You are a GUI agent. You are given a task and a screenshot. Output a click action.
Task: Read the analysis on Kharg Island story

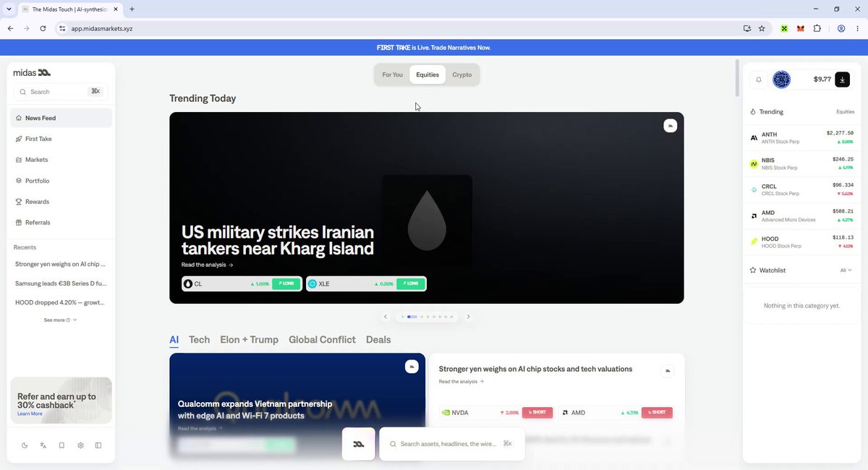(208, 265)
